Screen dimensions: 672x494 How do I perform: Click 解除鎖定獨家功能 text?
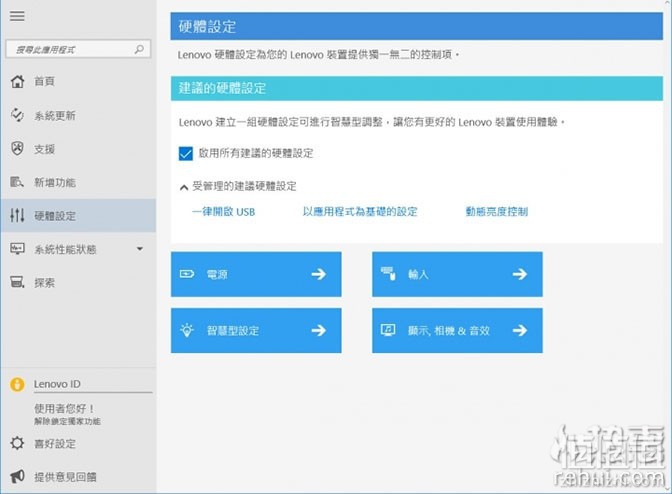67,421
